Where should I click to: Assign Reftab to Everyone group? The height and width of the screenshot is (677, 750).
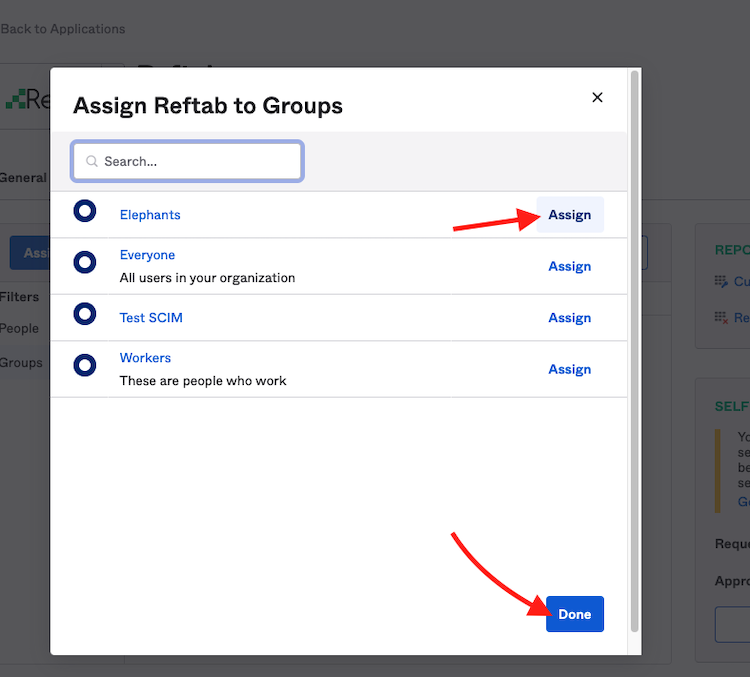click(x=570, y=266)
